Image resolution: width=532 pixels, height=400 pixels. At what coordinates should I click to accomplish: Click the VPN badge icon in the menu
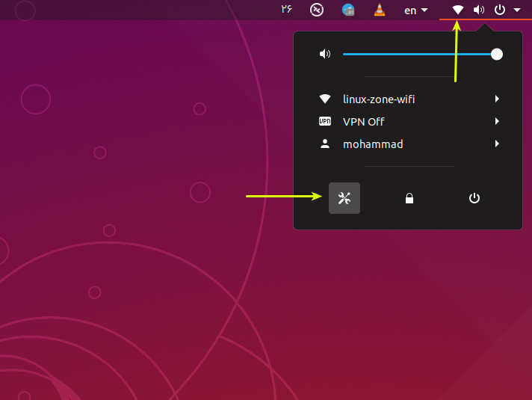coord(325,121)
